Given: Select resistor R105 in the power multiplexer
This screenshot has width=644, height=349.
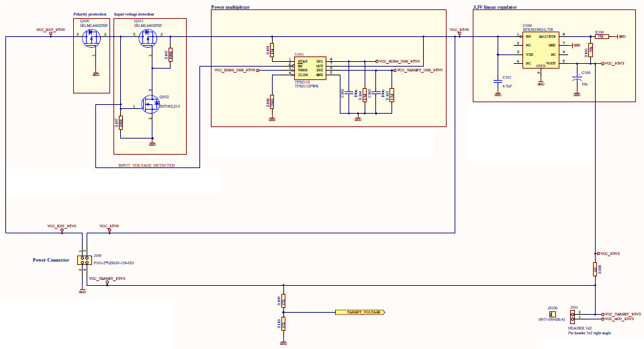Looking at the screenshot, I should (x=392, y=95).
